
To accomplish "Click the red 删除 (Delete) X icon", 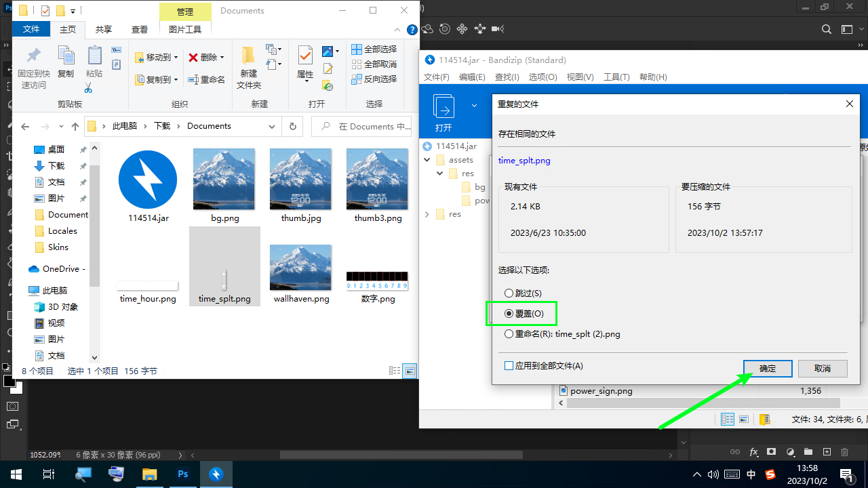I will [193, 58].
